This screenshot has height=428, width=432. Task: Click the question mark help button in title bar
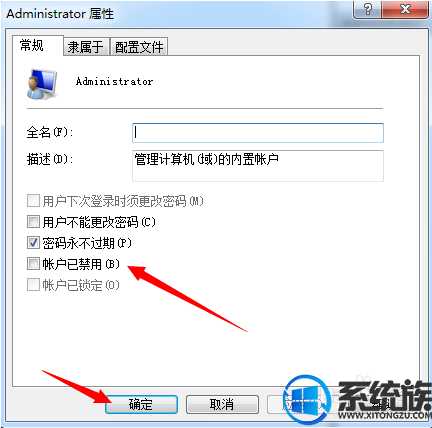[367, 9]
